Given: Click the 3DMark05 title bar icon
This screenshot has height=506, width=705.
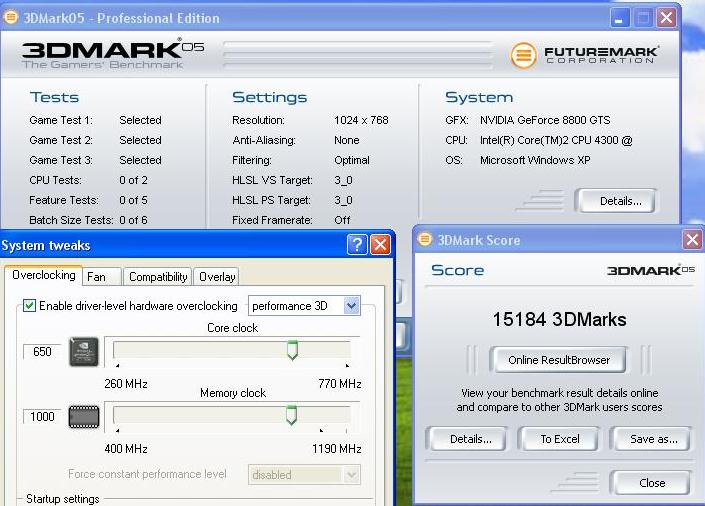Looking at the screenshot, I should click(x=11, y=17).
